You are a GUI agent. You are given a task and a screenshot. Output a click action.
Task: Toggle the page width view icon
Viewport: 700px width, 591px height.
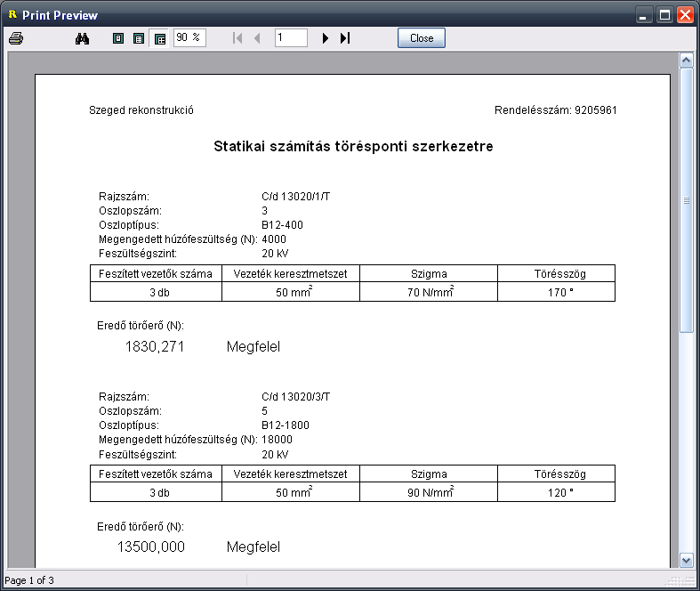(x=159, y=38)
